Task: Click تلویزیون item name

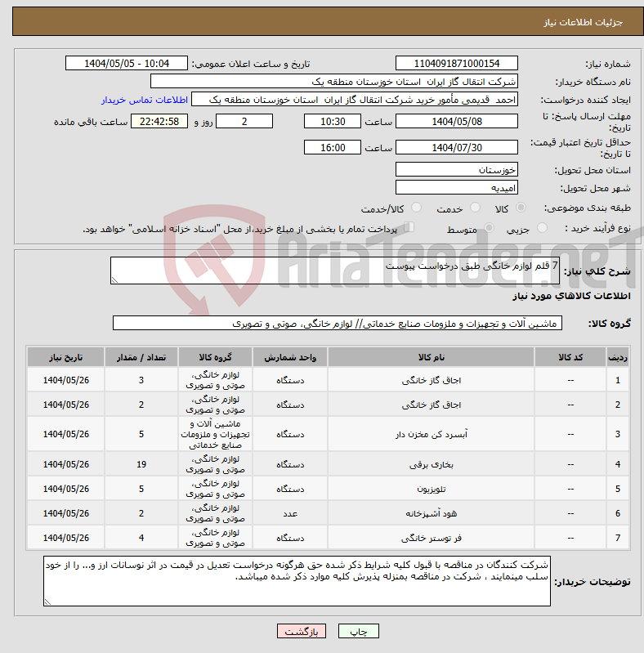Action: coord(432,489)
